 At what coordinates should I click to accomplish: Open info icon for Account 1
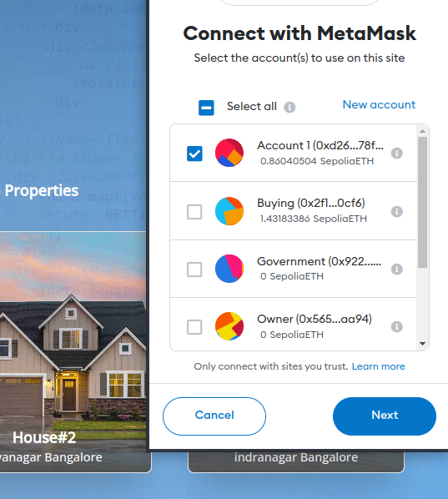(397, 153)
